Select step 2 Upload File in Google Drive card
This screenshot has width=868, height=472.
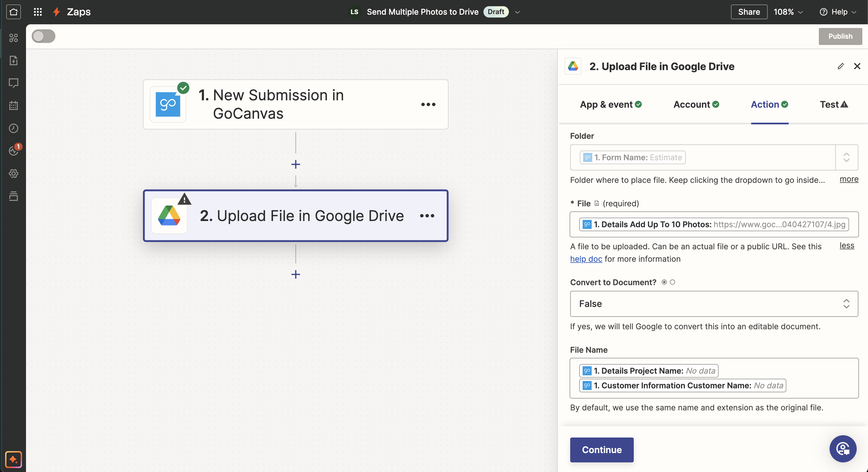click(296, 216)
